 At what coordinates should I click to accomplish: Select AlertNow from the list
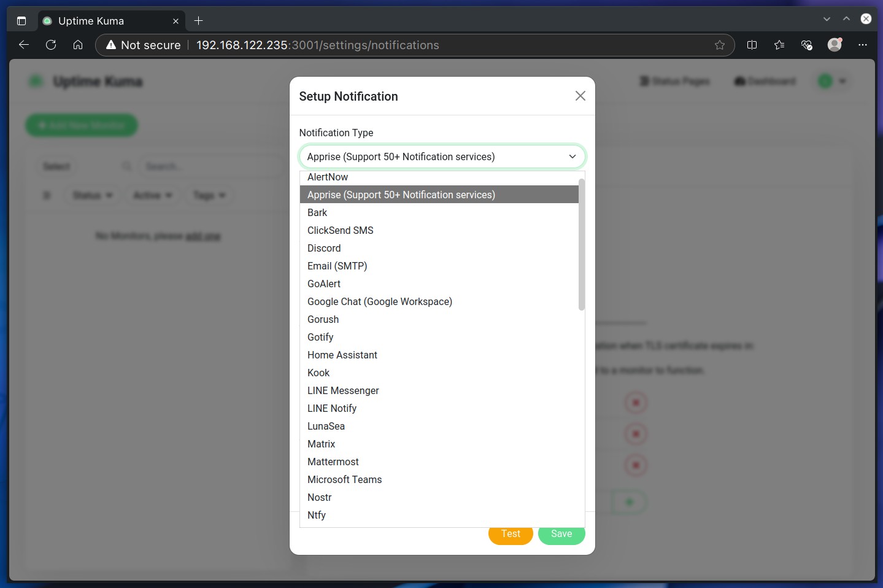[439, 177]
